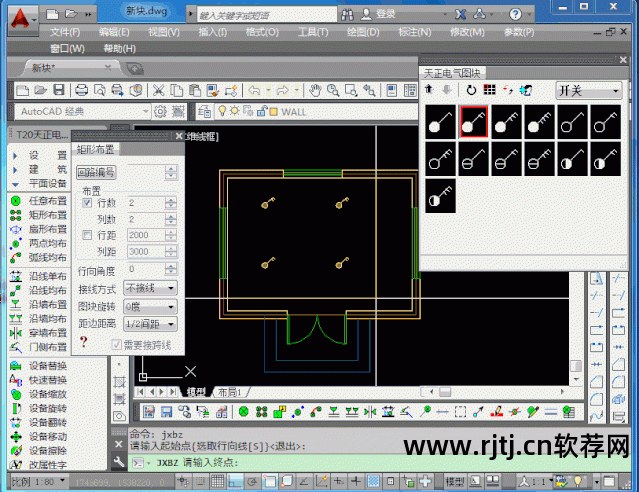Click the refresh icon in 天正电气图块 panel
Screen dimensions: 639x492
(x=471, y=90)
